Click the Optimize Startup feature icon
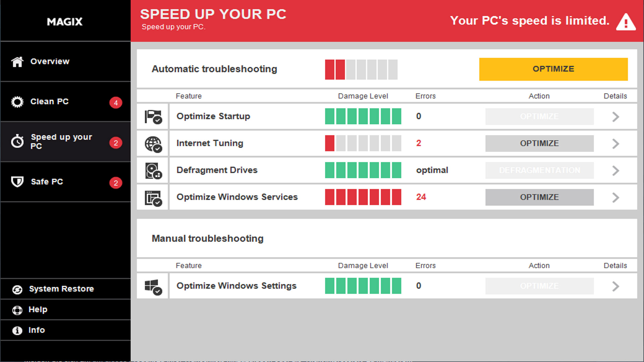 [x=153, y=116]
